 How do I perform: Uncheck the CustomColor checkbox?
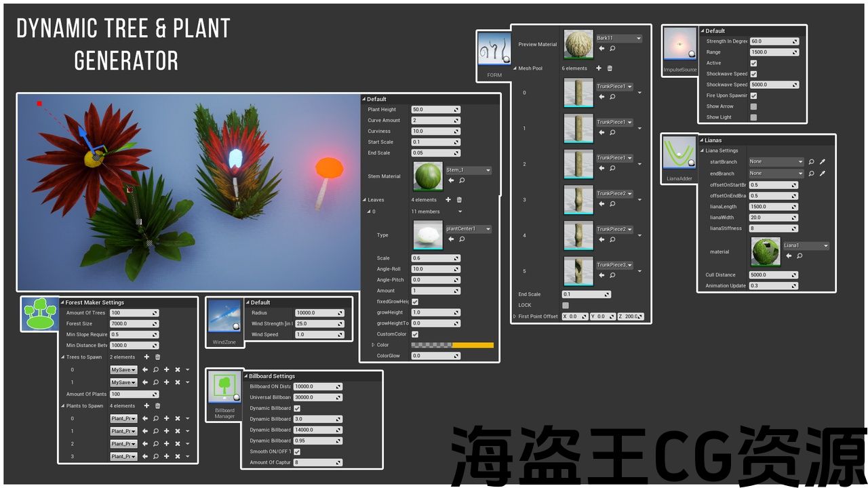[415, 334]
